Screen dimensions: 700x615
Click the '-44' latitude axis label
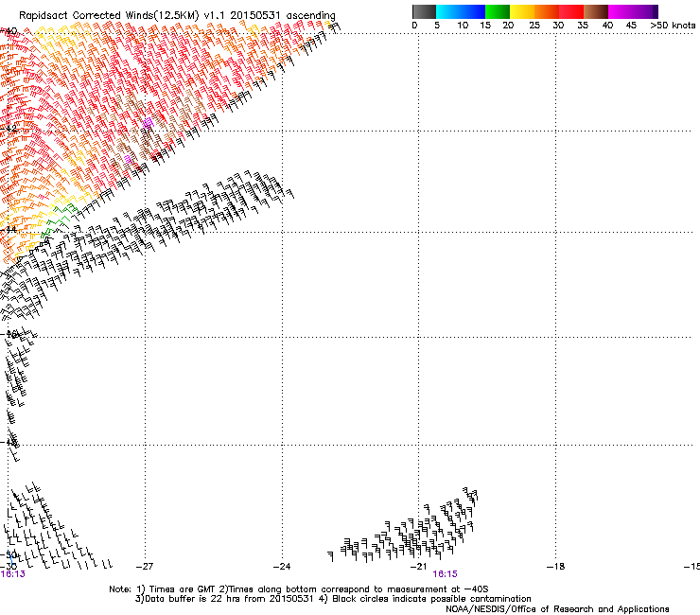pos(9,230)
